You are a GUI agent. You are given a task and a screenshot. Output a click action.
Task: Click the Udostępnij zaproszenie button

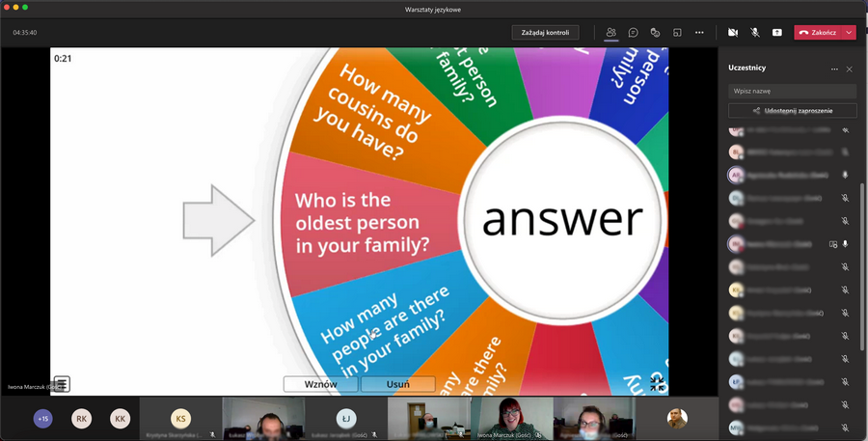pos(792,111)
